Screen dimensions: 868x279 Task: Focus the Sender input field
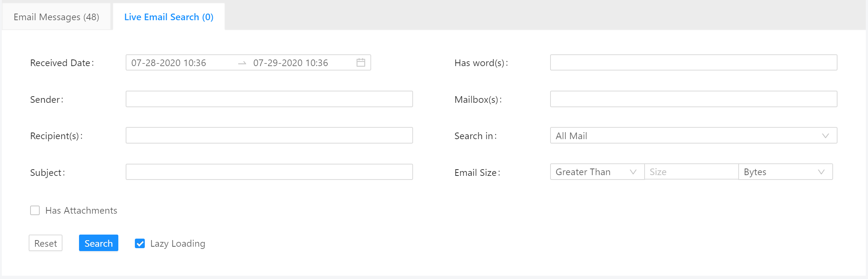click(x=269, y=99)
